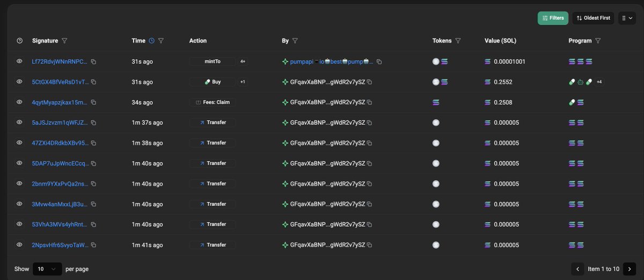This screenshot has height=280, width=644.
Task: Preview transaction Lf72RdvjWNnRNPC with eye icon
Action: point(19,61)
